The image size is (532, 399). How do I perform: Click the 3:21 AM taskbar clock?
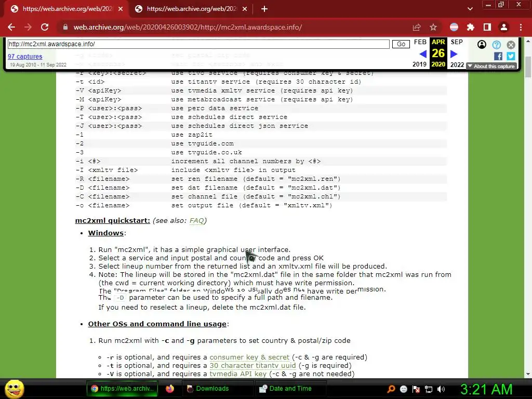click(x=486, y=389)
